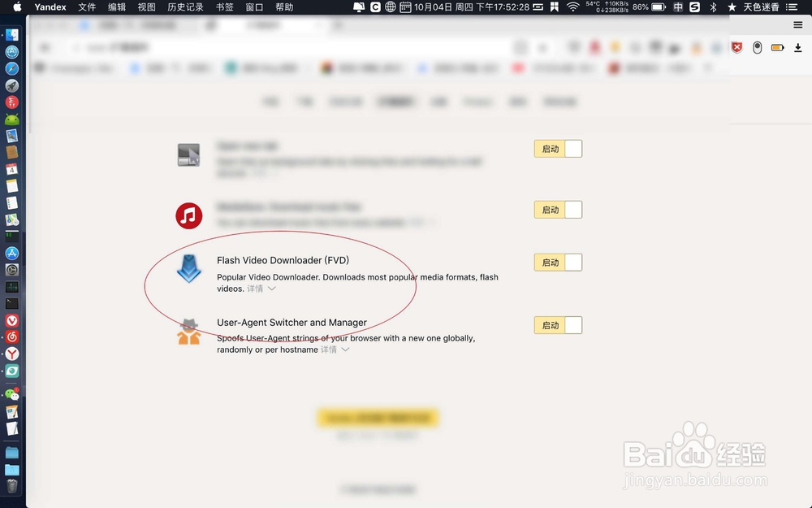Viewport: 812px width, 508px height.
Task: Expand 详情 for Flash Video Downloader
Action: [x=261, y=289]
